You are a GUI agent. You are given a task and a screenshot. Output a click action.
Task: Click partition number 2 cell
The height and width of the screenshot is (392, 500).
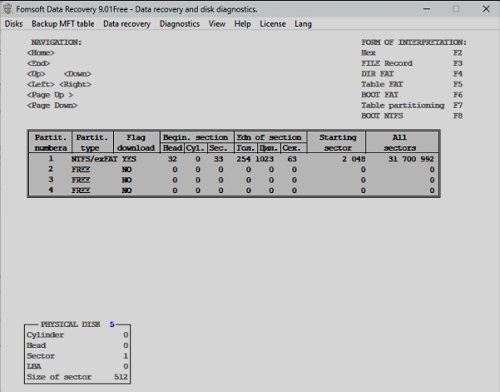(51, 169)
